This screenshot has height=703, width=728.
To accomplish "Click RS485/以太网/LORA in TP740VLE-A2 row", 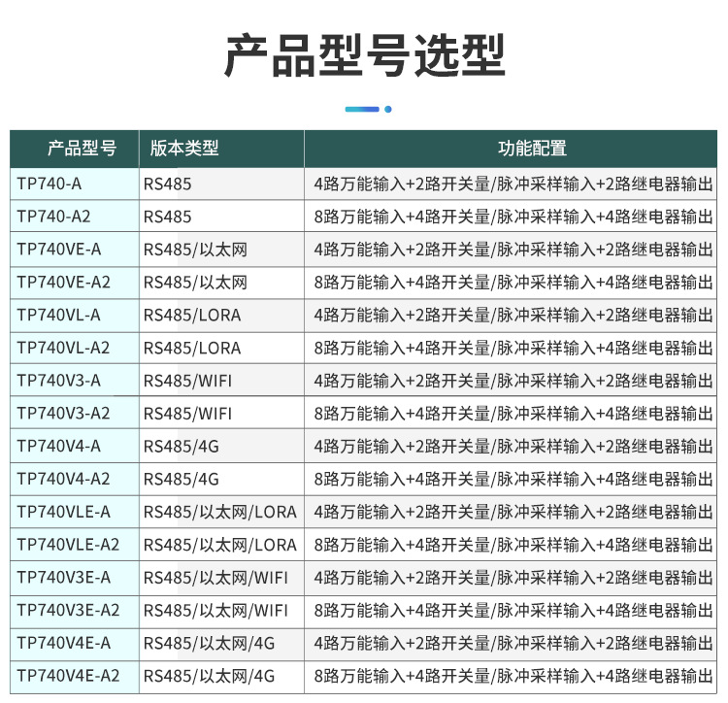I will [220, 545].
